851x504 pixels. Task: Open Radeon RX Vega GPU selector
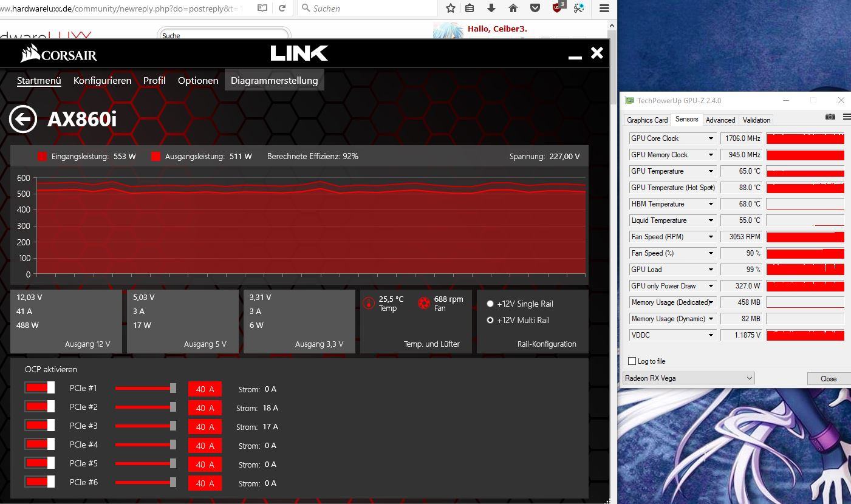(x=689, y=378)
